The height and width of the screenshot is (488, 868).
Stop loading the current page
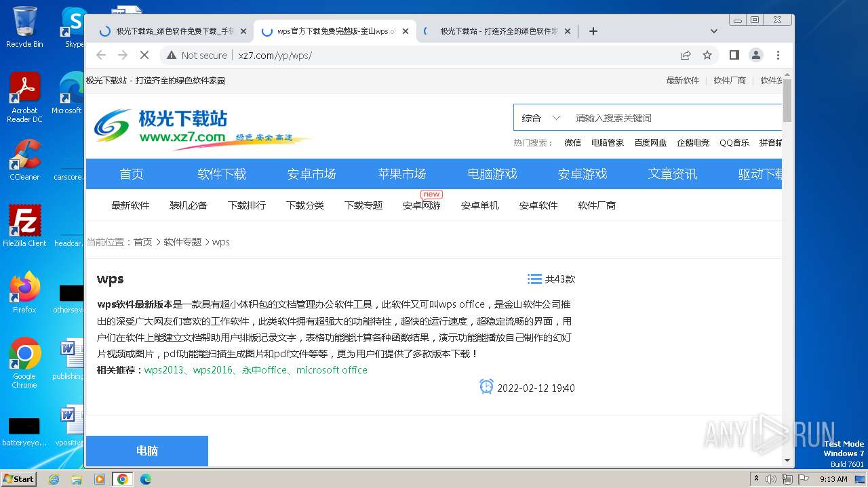(144, 55)
